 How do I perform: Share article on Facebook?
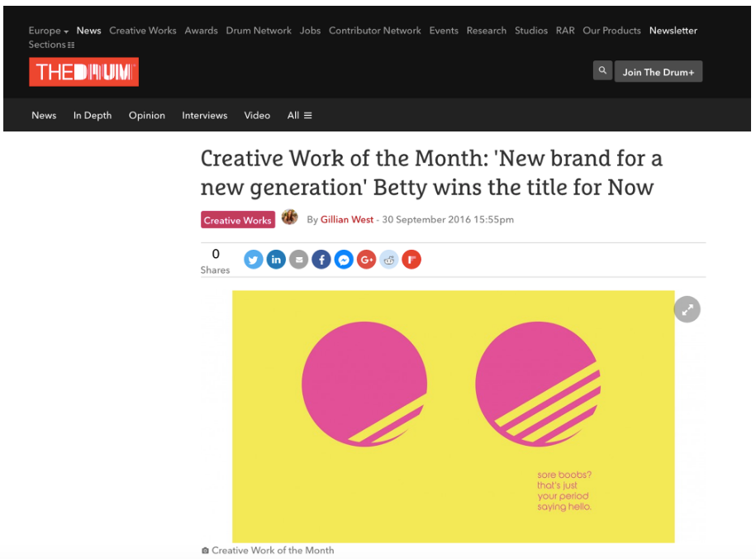click(321, 260)
